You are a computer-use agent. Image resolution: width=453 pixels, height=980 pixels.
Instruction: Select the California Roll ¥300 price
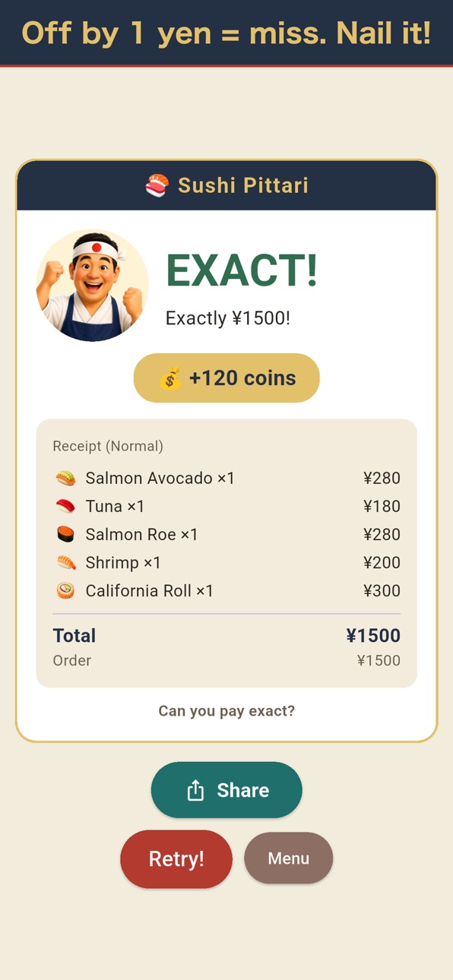[382, 591]
